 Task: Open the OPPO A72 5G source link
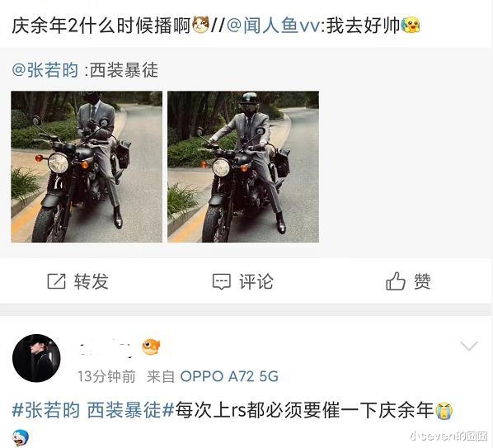pos(229,376)
